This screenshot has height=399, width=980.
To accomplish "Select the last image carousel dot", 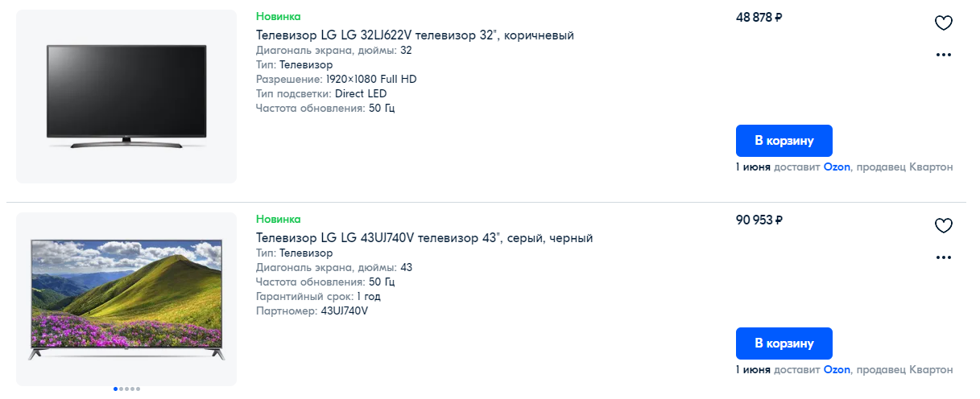I will (138, 389).
